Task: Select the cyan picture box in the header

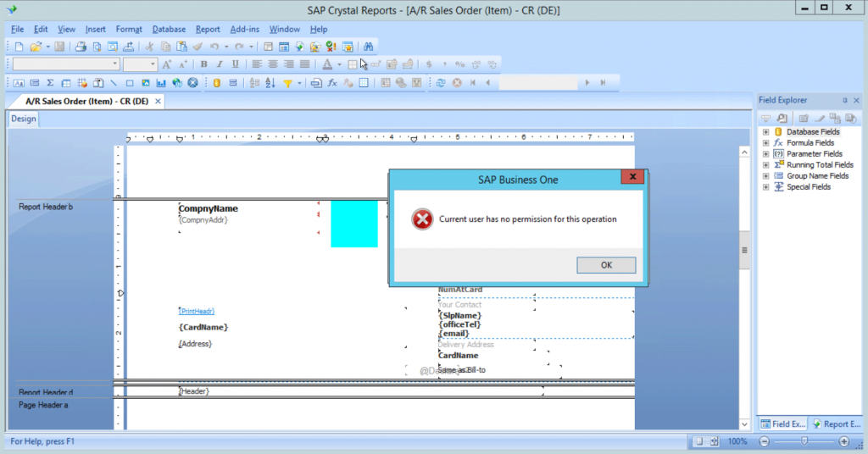Action: click(x=354, y=224)
